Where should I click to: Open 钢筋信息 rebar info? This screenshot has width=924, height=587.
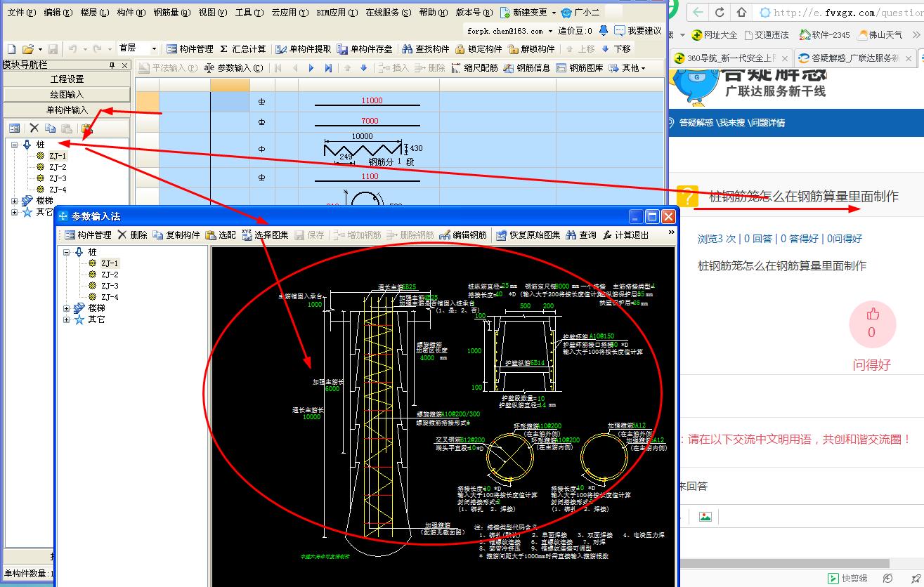[x=527, y=68]
